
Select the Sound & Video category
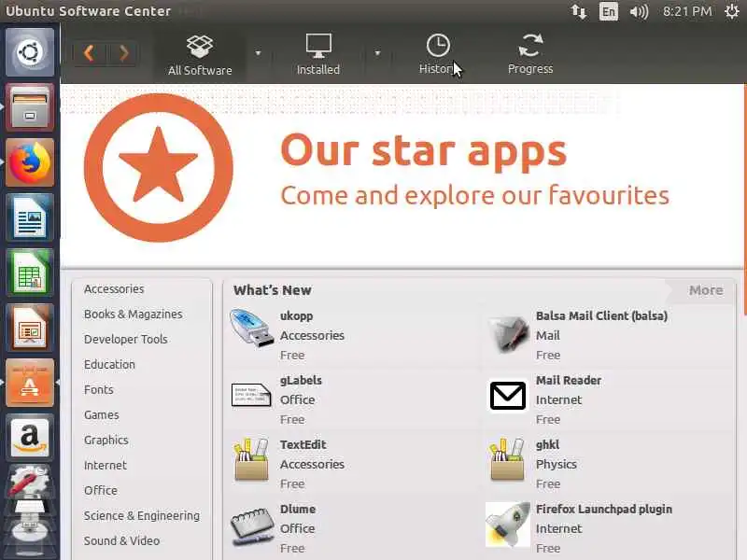[122, 541]
